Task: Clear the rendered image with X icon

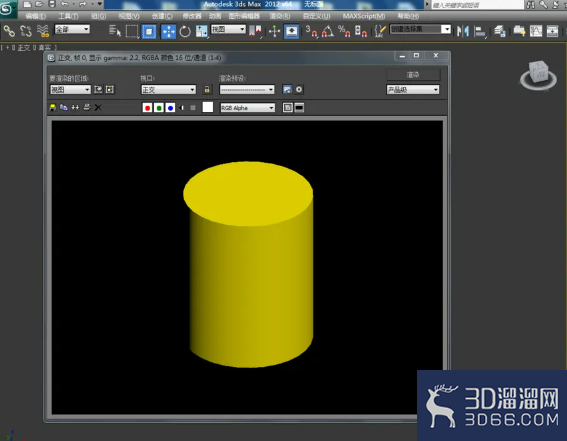Action: 98,107
